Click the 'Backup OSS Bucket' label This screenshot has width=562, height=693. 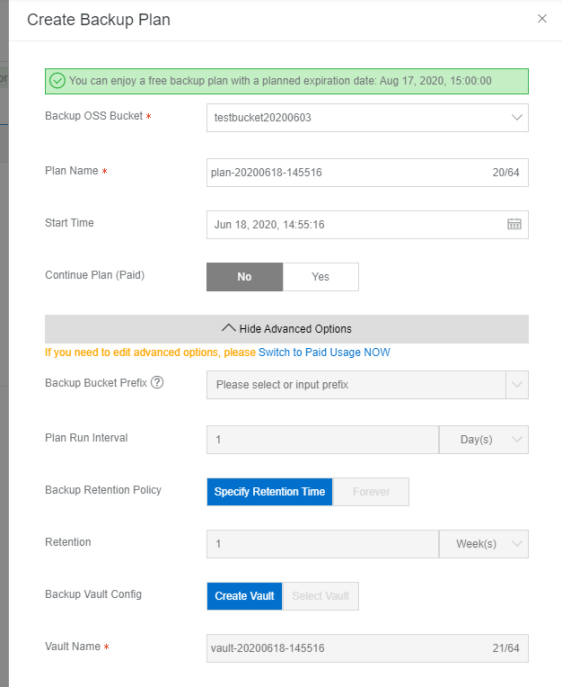[94, 116]
